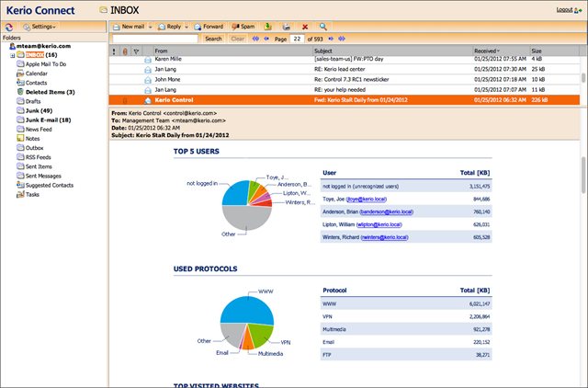Go to the next page arrow

[331, 39]
